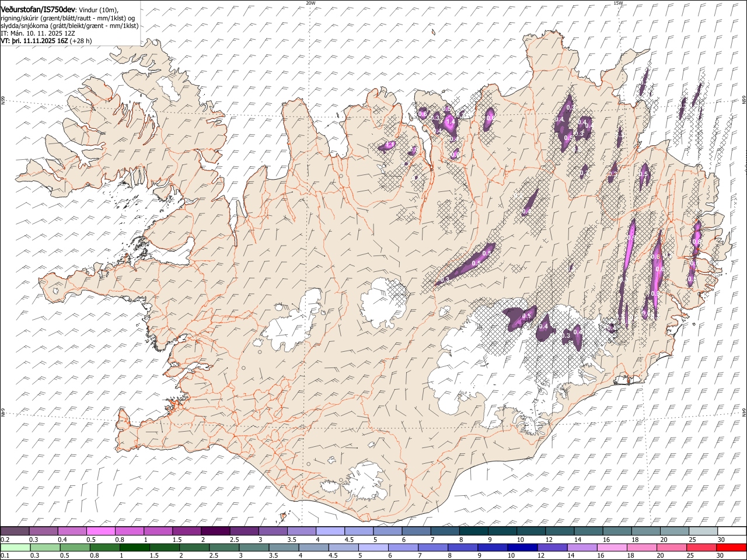Viewport: 747px width, 560px height.
Task: Click the '2.5' label under upper legend row
Action: [234, 540]
